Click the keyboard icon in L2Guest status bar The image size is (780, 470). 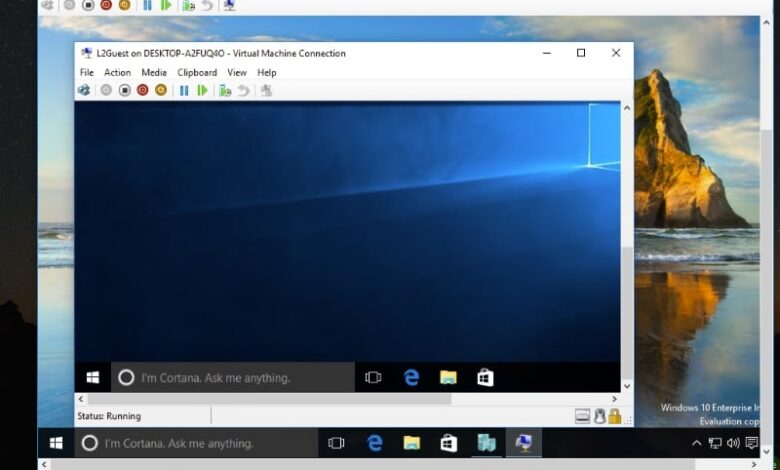click(582, 416)
